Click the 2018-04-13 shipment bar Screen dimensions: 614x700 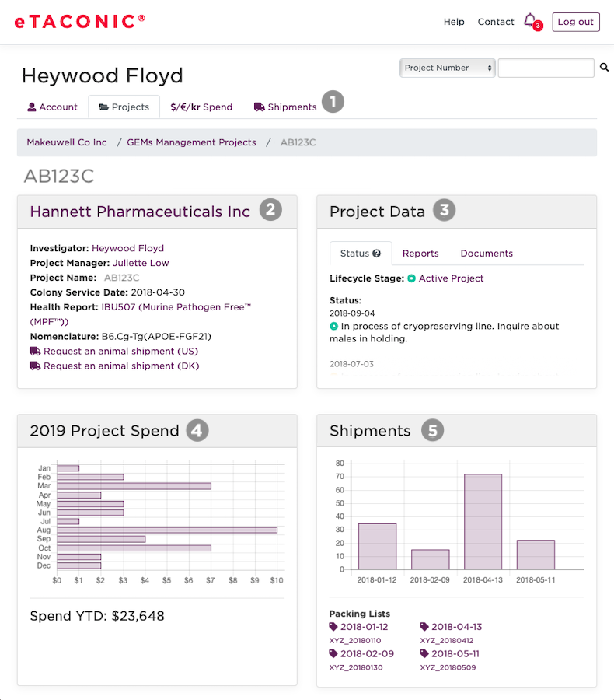pyautogui.click(x=483, y=521)
